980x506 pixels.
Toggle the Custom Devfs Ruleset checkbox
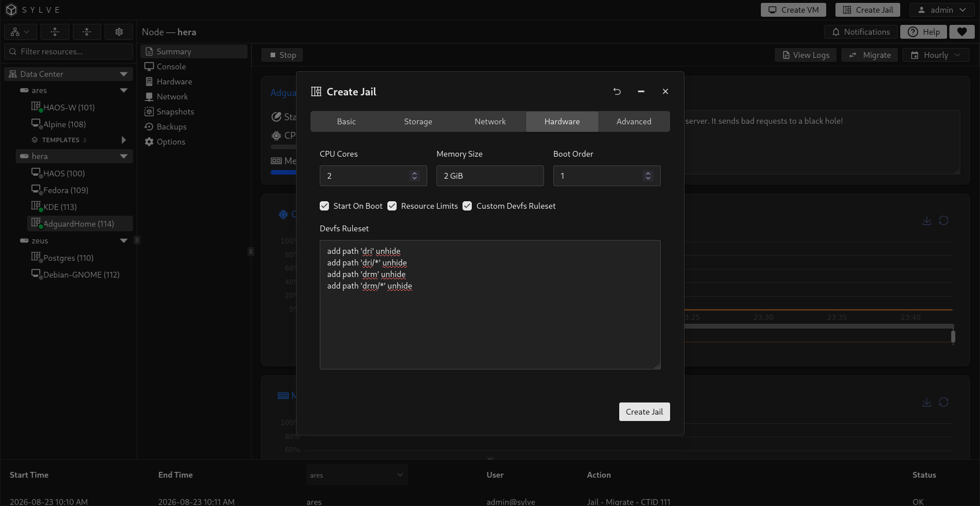coord(467,206)
